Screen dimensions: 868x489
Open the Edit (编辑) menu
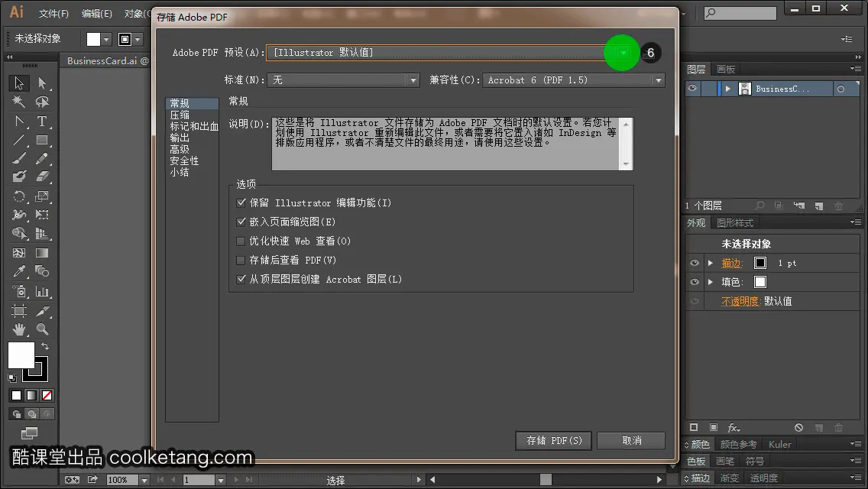[97, 13]
